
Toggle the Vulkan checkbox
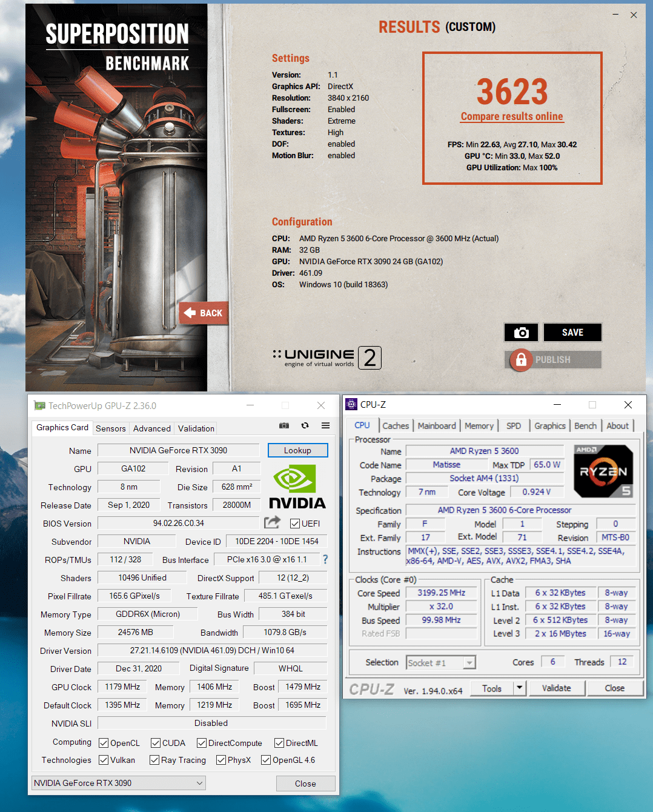[x=104, y=760]
